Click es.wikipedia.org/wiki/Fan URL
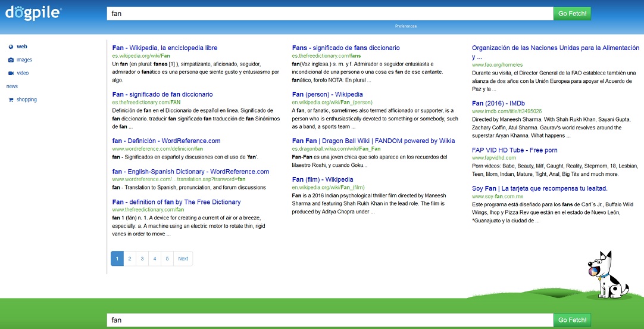 [141, 55]
